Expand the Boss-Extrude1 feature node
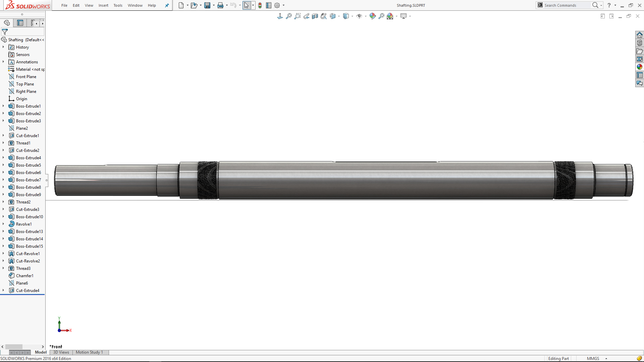Screen dimensions: 644x362 tap(3, 106)
